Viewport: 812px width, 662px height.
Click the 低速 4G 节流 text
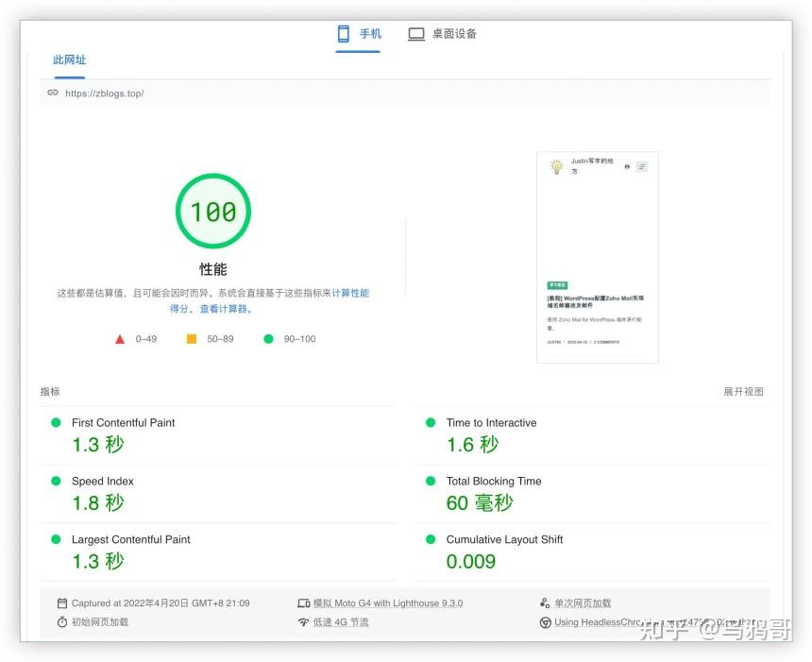click(341, 622)
